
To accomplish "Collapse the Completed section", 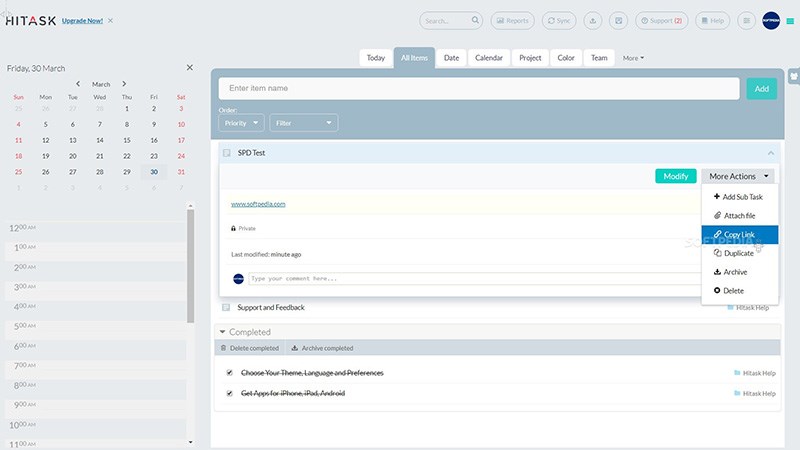I will [x=222, y=332].
